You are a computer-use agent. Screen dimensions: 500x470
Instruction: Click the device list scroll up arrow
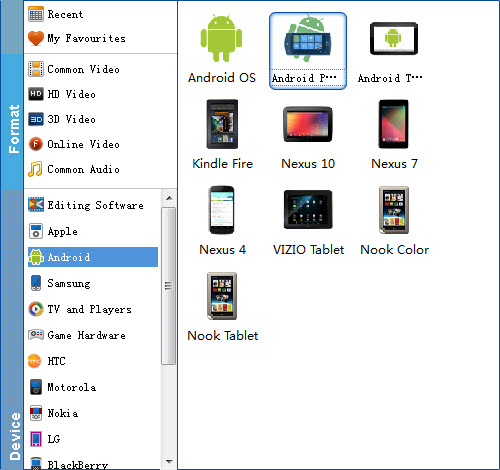click(169, 198)
